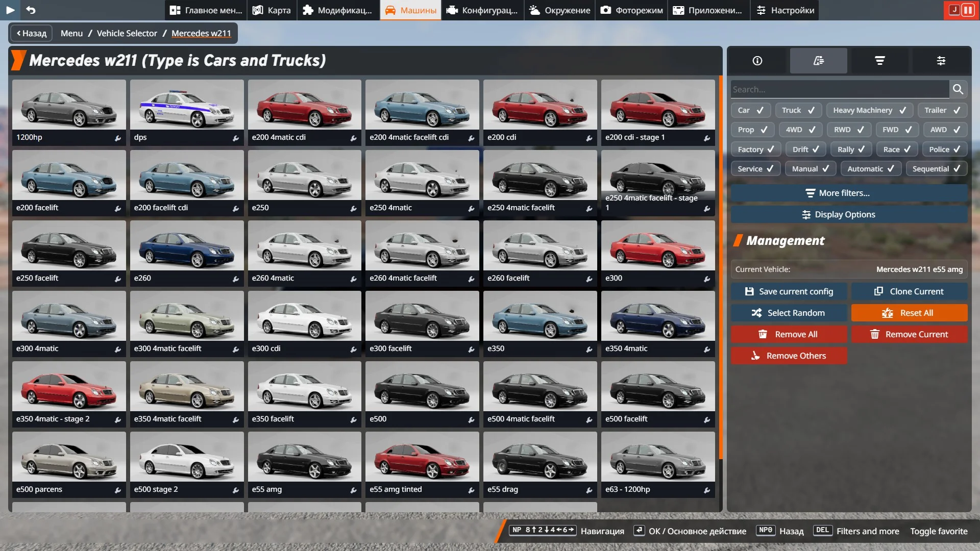Click wrench icon on e250 4matic tile
This screenshot has height=551, width=980.
point(472,208)
